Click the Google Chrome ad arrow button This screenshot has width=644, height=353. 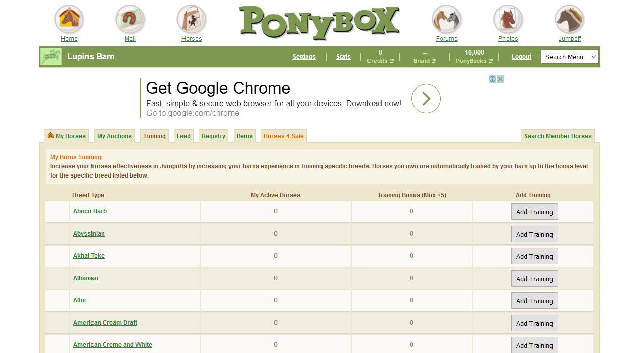(426, 99)
